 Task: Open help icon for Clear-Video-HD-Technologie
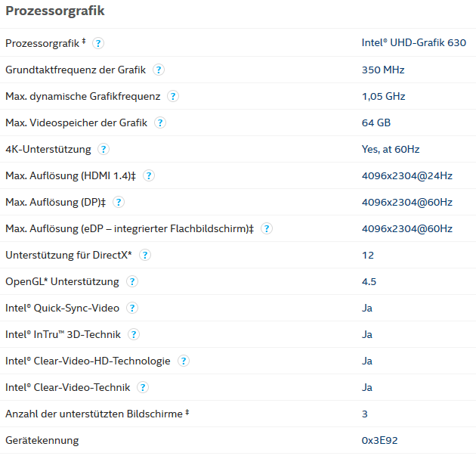184,361
